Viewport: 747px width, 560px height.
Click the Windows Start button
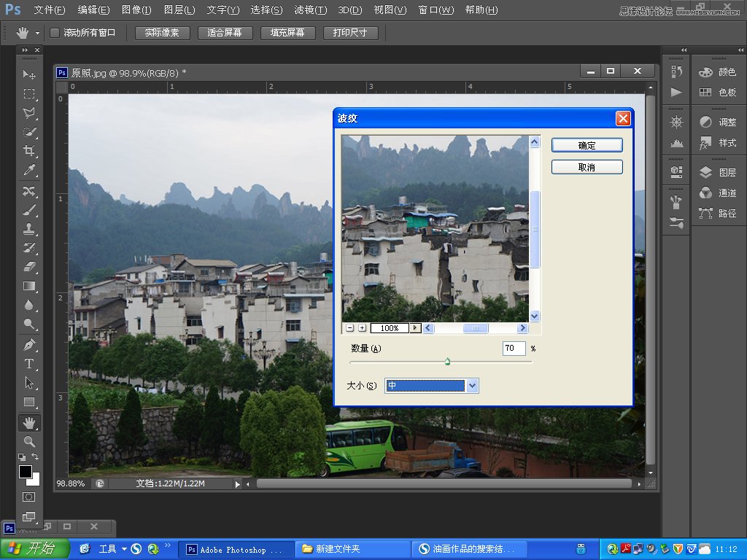[34, 549]
